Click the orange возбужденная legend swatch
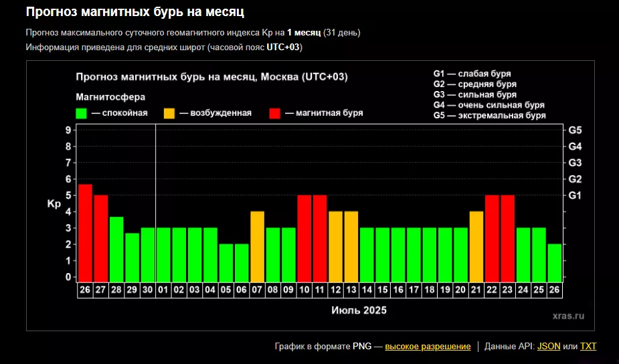The height and width of the screenshot is (364, 619). [x=170, y=113]
